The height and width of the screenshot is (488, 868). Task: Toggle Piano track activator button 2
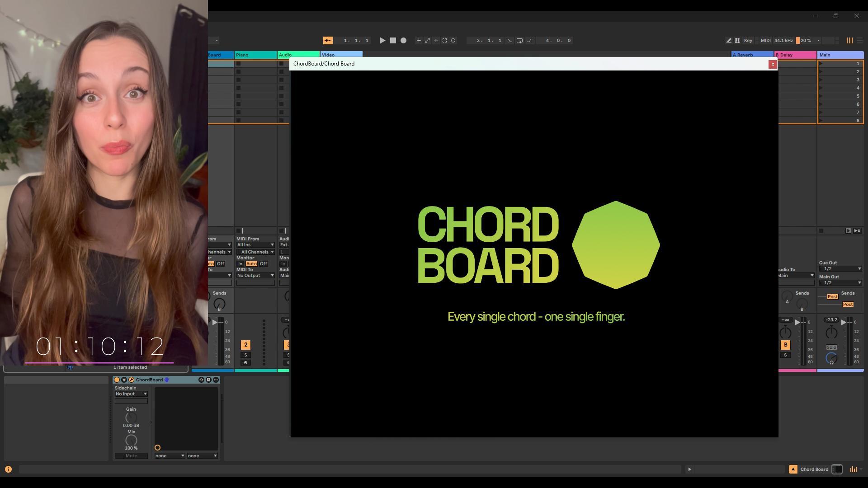[246, 345]
